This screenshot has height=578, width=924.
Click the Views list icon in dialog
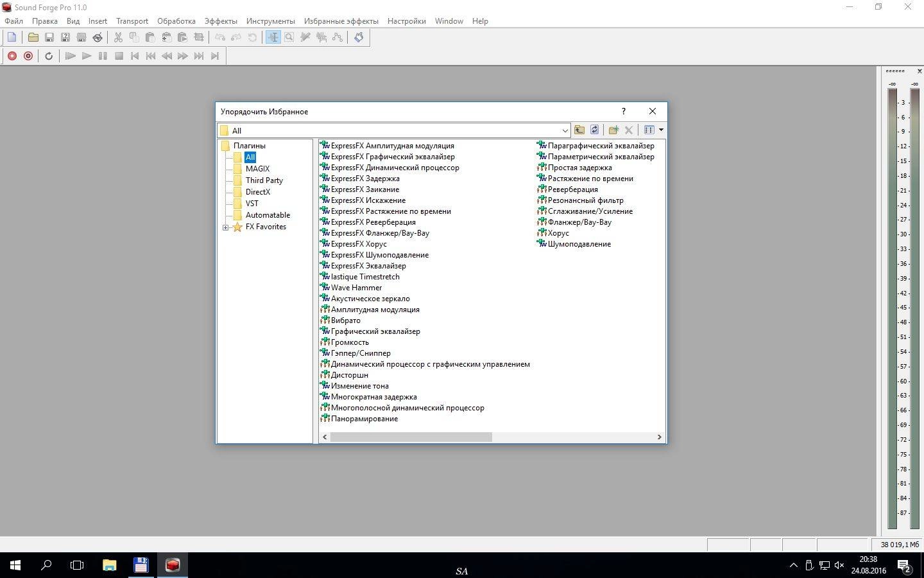649,130
